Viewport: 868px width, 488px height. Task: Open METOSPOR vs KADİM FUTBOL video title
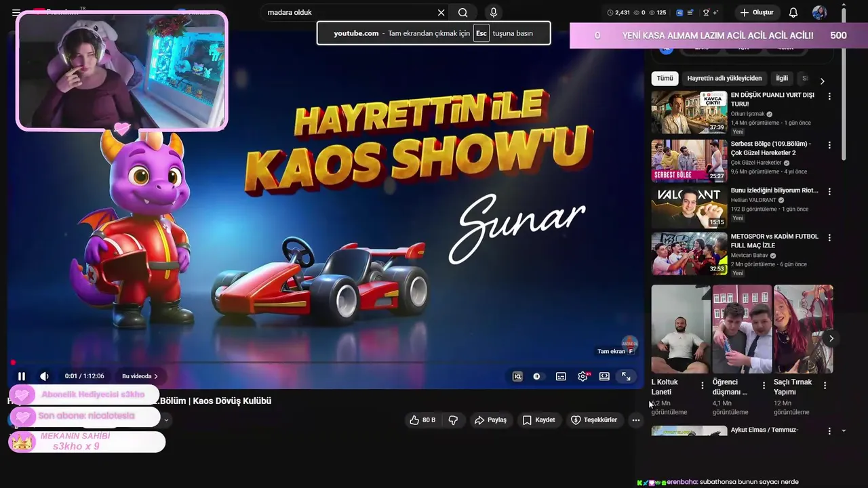pyautogui.click(x=774, y=241)
